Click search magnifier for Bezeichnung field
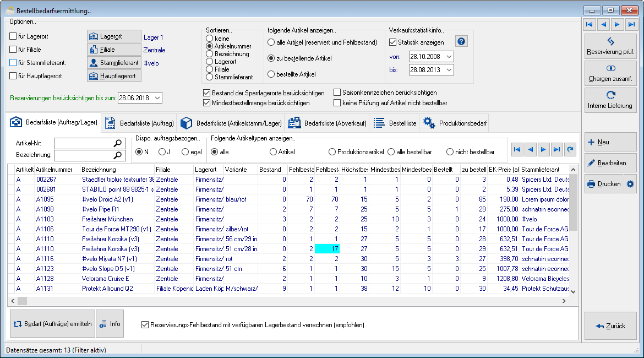The width and height of the screenshot is (644, 358). (x=118, y=155)
